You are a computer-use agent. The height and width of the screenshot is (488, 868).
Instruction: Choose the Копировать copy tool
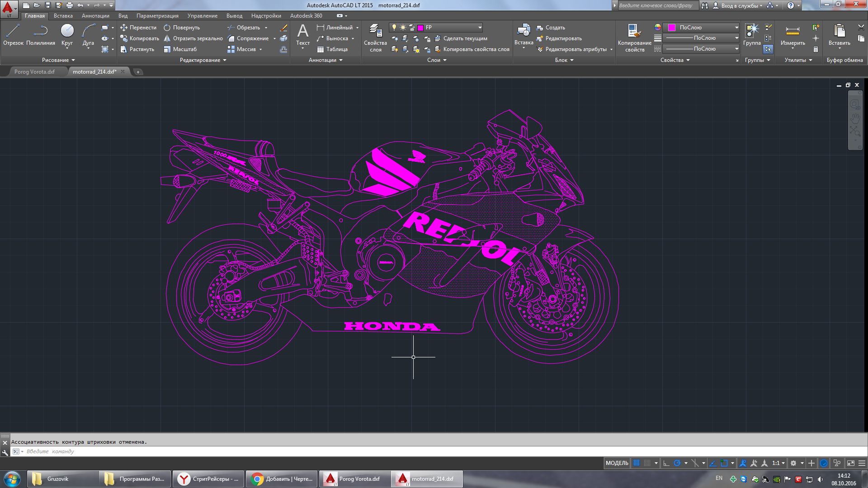click(139, 38)
